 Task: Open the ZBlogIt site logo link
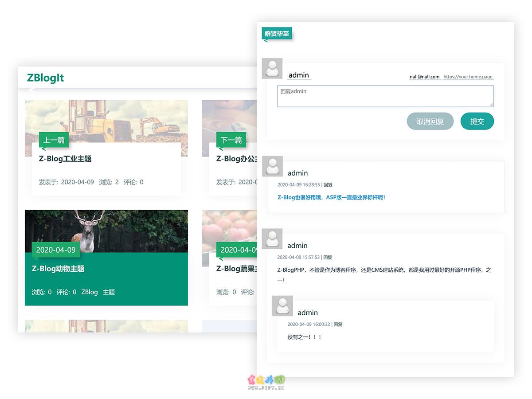tap(45, 78)
